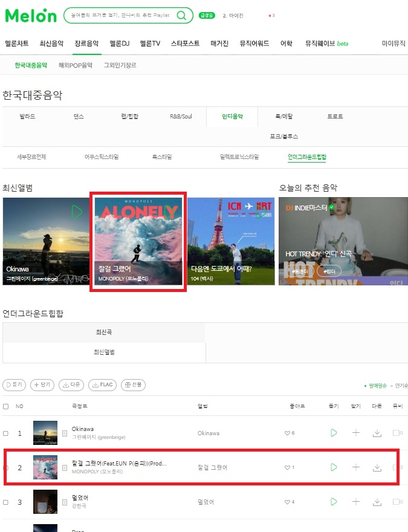This screenshot has height=532, width=408.
Task: Open the HOT TRENDY 인디 신곡 playlist
Action: point(319,254)
